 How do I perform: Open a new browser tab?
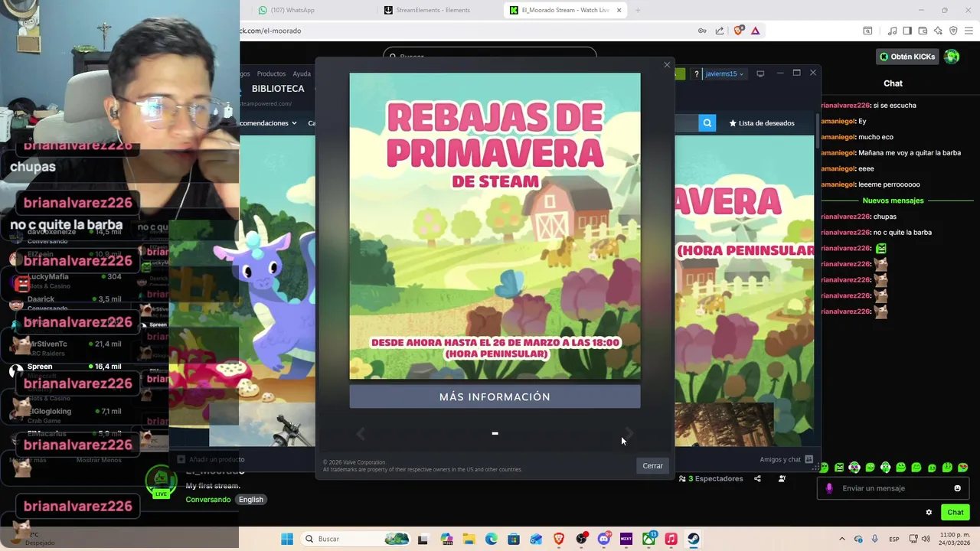click(637, 10)
